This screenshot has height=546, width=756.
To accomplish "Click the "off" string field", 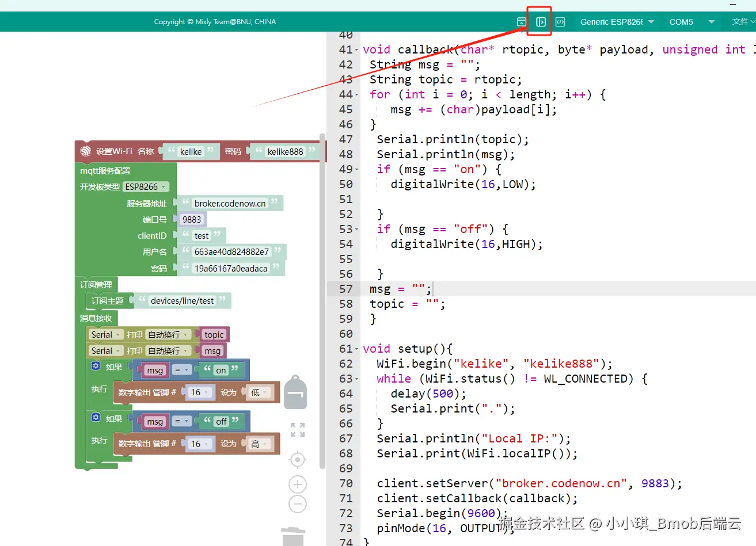I will point(222,422).
